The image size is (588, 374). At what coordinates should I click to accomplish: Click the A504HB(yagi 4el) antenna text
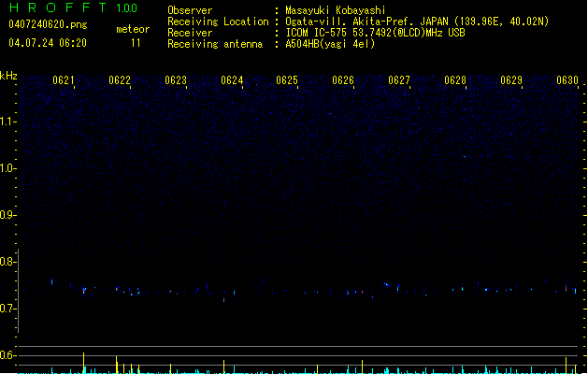point(330,44)
